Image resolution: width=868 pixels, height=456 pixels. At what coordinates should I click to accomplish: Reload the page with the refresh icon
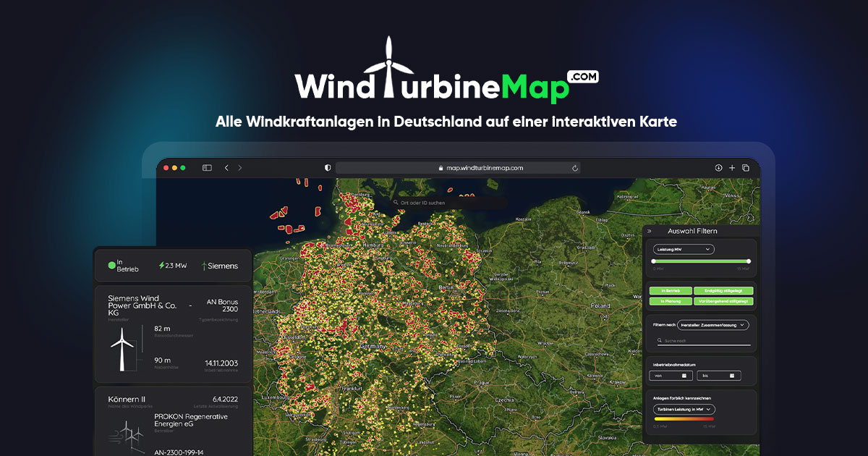575,168
